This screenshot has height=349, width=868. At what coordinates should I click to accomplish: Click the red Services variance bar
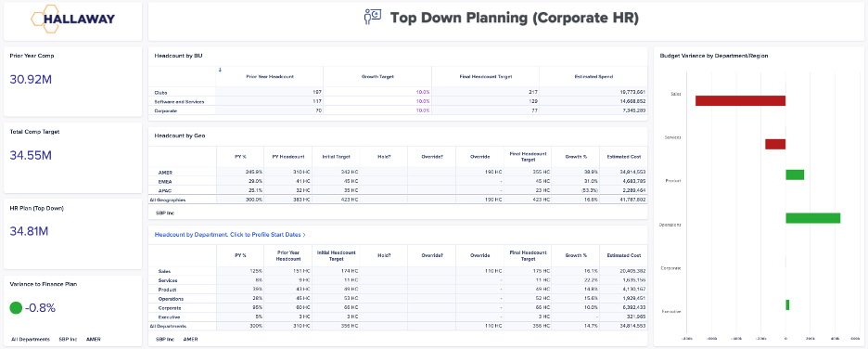[x=775, y=144]
